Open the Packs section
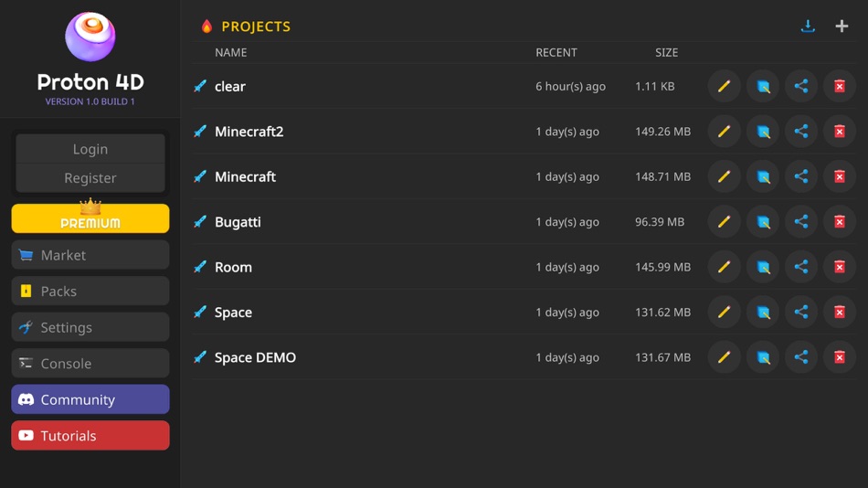This screenshot has width=868, height=488. (90, 291)
